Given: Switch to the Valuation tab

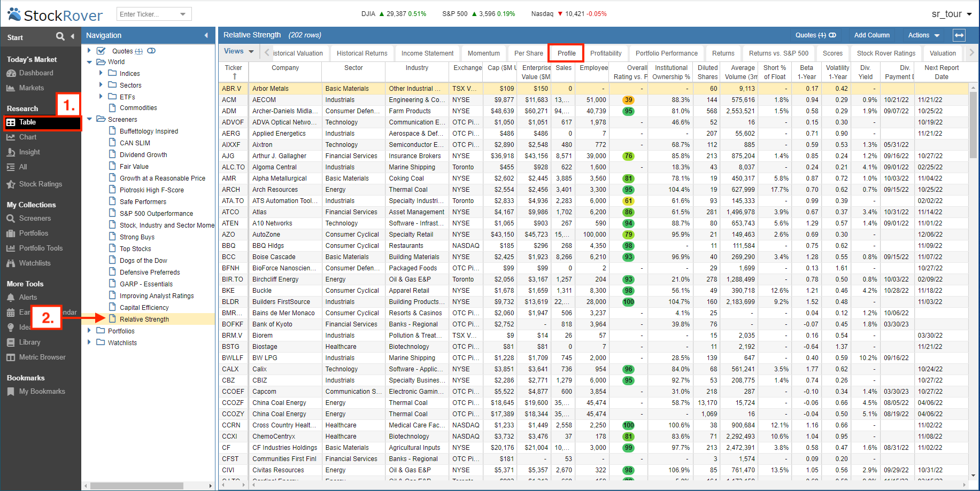Looking at the screenshot, I should pos(943,53).
